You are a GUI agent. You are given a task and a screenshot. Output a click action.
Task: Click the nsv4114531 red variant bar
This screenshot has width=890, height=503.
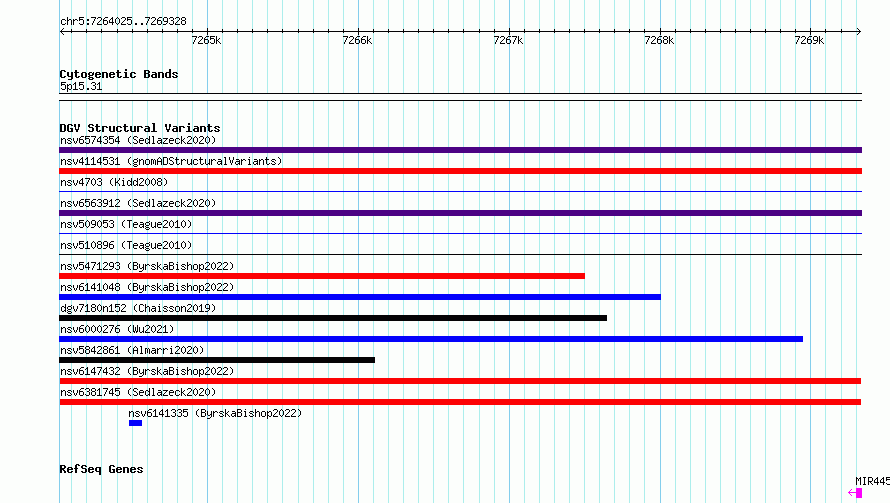(460, 171)
